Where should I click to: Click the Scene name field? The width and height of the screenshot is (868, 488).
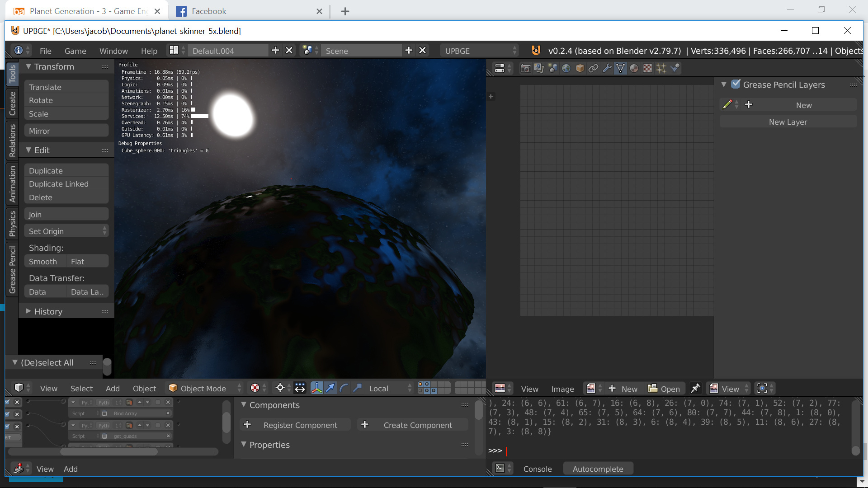361,51
